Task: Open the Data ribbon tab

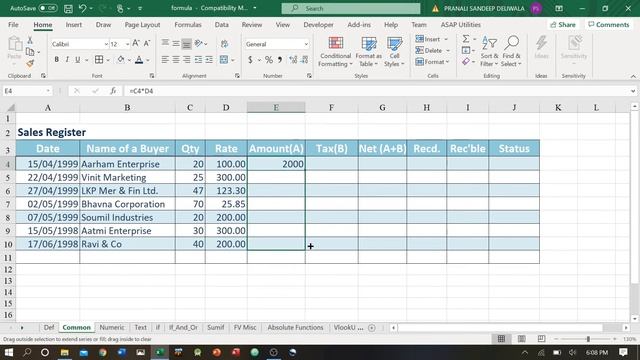Action: (222, 25)
